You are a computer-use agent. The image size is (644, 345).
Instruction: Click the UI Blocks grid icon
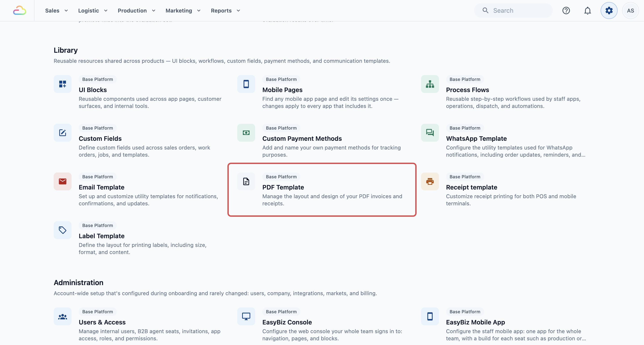click(x=63, y=84)
